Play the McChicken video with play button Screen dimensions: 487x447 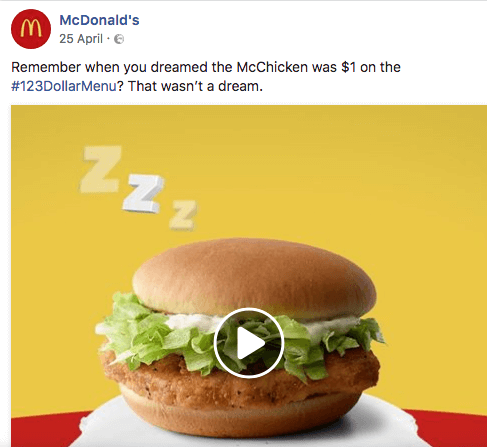(249, 343)
